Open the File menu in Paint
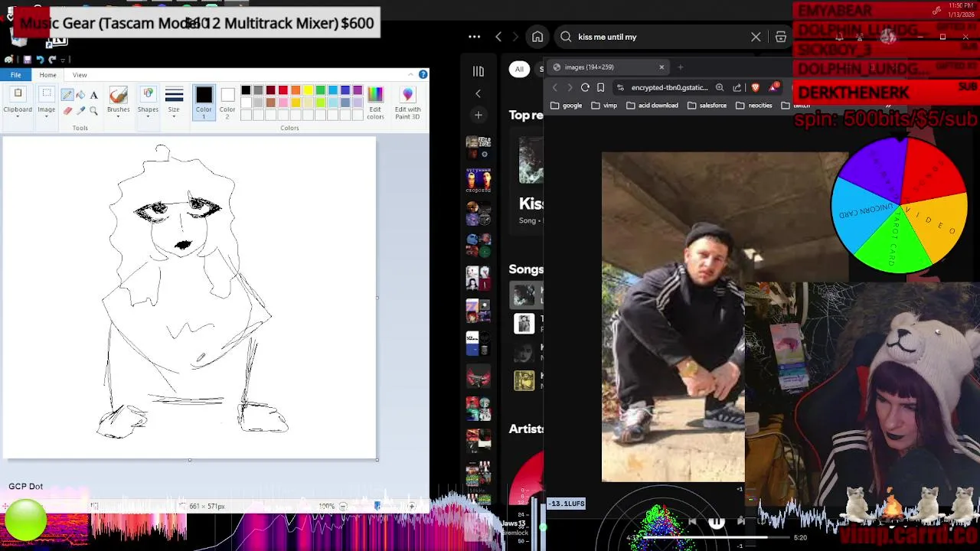The height and width of the screenshot is (551, 980). point(15,74)
